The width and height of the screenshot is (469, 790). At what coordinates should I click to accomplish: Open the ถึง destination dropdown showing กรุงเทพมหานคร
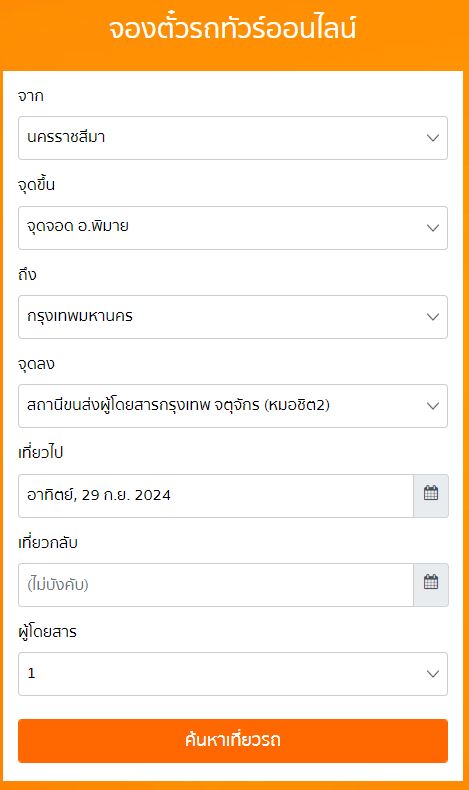coord(233,317)
